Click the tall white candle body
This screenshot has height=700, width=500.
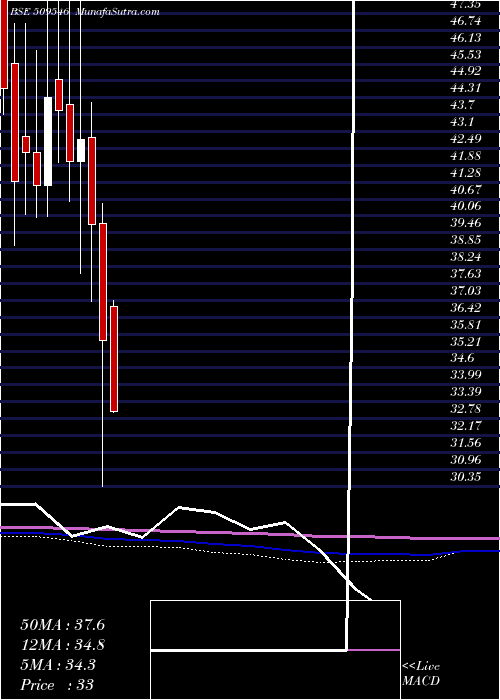(x=48, y=141)
